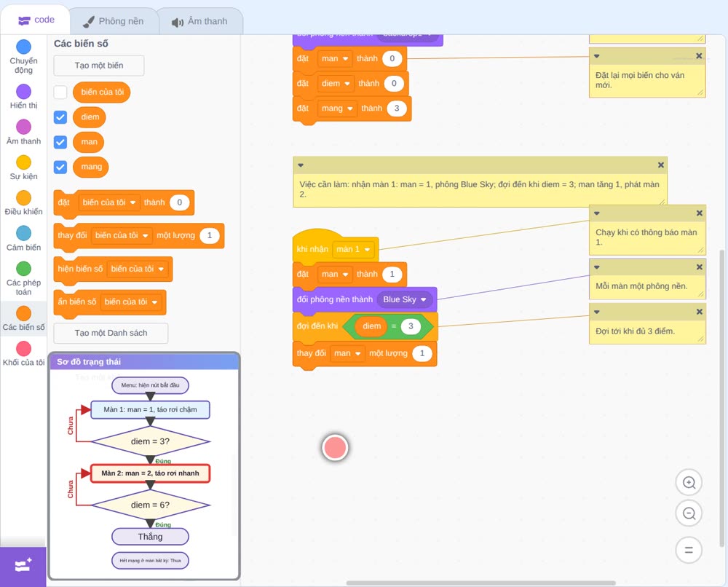728x587 pixels.
Task: Click the value field in 'đặt mang thành 3'
Action: (x=397, y=109)
